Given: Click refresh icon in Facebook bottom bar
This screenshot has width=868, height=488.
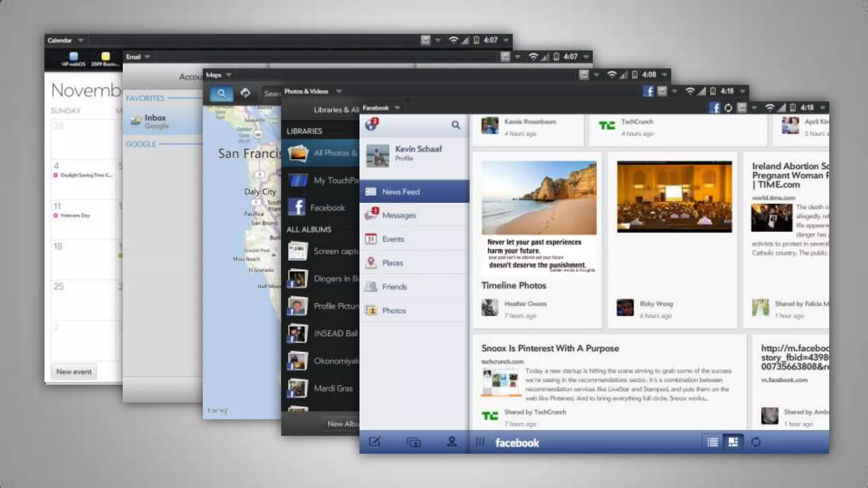Looking at the screenshot, I should point(756,442).
